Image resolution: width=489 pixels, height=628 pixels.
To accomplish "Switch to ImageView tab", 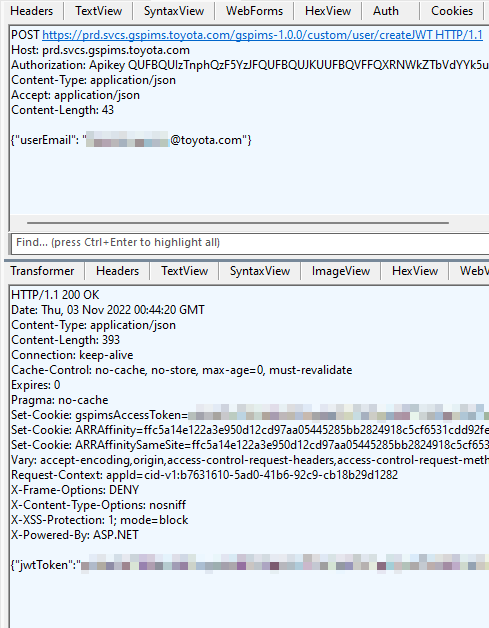I will [341, 271].
